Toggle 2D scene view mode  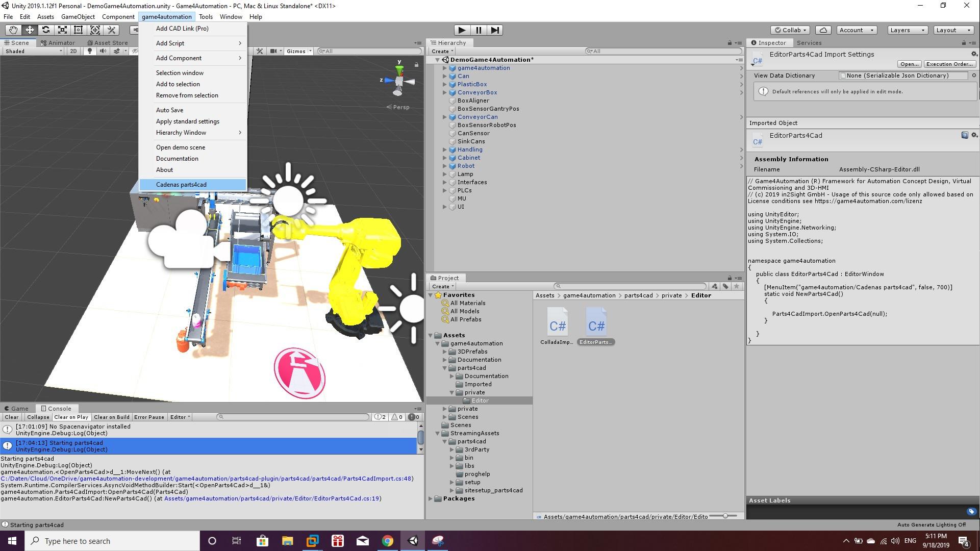(x=73, y=51)
